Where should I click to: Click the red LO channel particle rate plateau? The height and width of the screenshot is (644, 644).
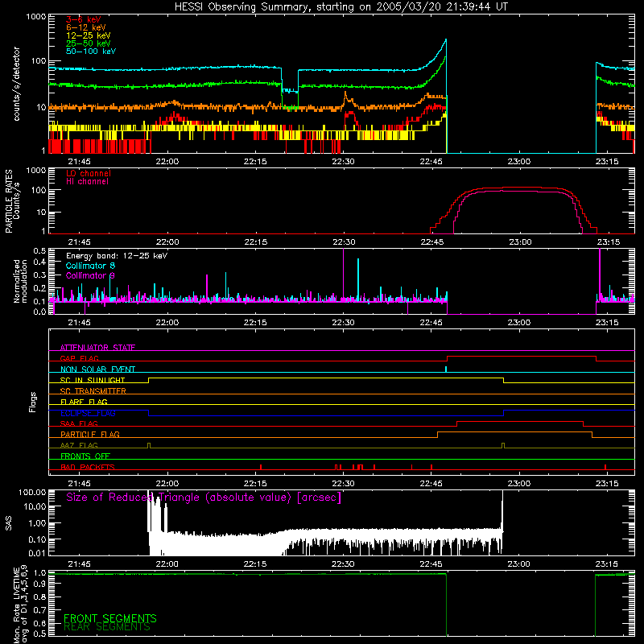click(518, 188)
